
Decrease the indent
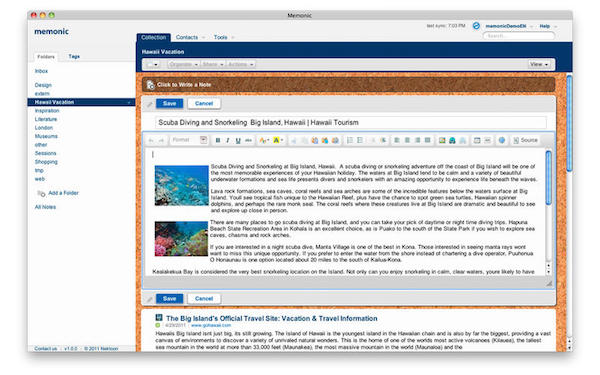pos(373,140)
